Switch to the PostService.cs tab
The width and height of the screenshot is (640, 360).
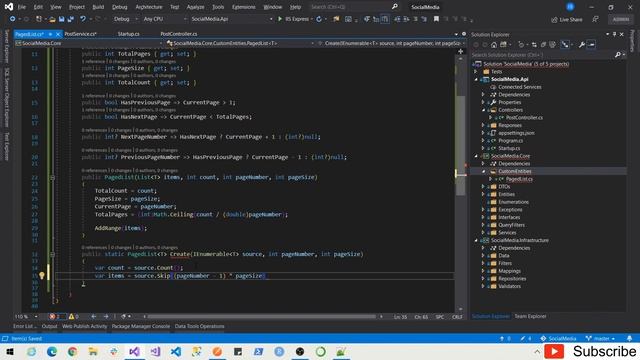click(x=80, y=34)
